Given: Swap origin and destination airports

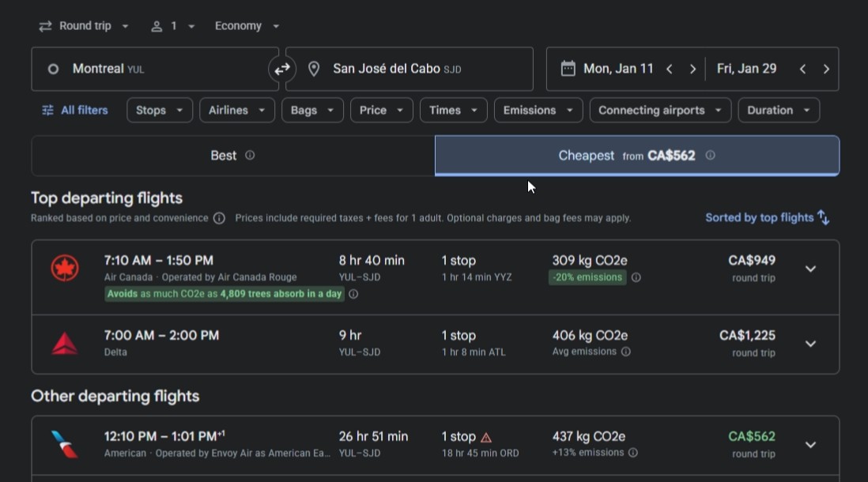Looking at the screenshot, I should click(282, 70).
